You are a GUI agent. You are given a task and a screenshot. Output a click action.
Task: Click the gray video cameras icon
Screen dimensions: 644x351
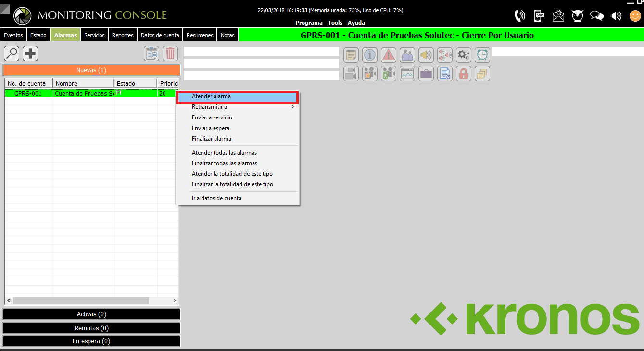point(351,74)
